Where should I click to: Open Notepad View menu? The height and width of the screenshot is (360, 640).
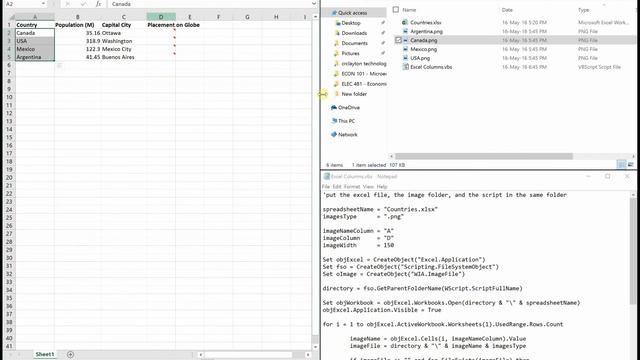368,187
